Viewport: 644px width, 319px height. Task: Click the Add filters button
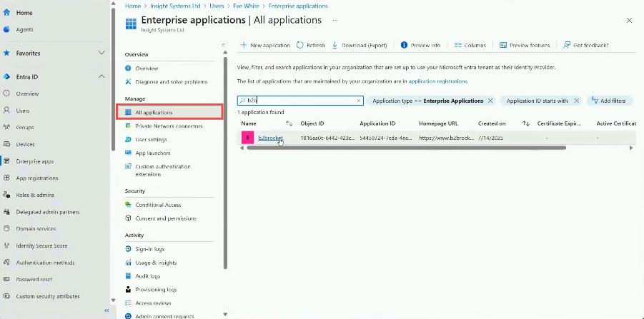pyautogui.click(x=609, y=101)
